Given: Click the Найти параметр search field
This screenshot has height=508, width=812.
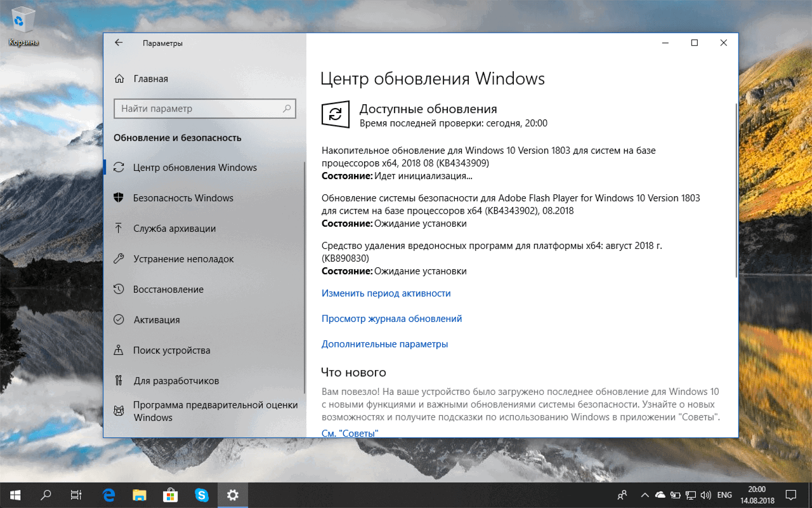Looking at the screenshot, I should (205, 109).
